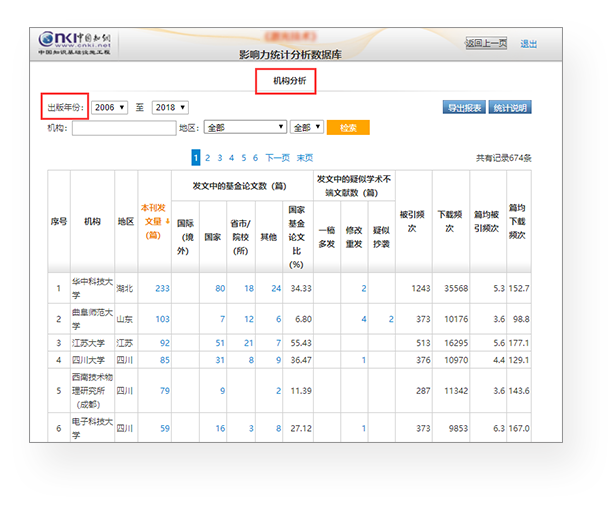Open the second 全部 sub-region dropdown
This screenshot has width=608, height=515.
click(x=307, y=127)
